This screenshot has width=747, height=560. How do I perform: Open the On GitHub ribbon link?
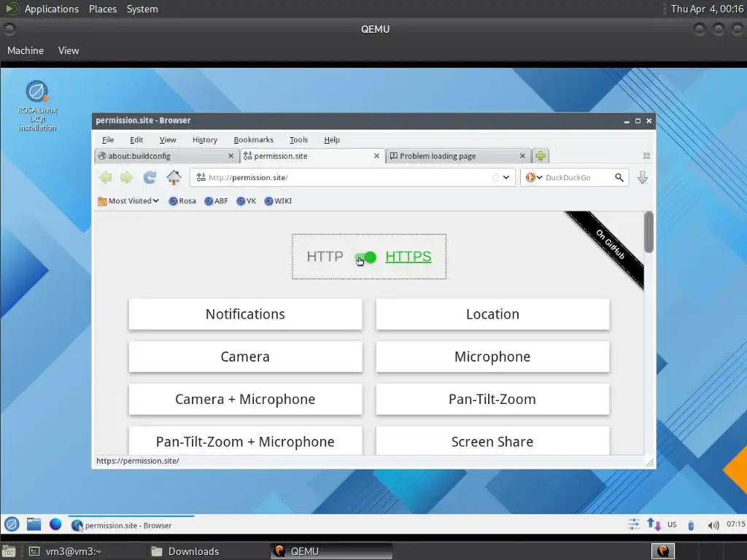click(610, 244)
